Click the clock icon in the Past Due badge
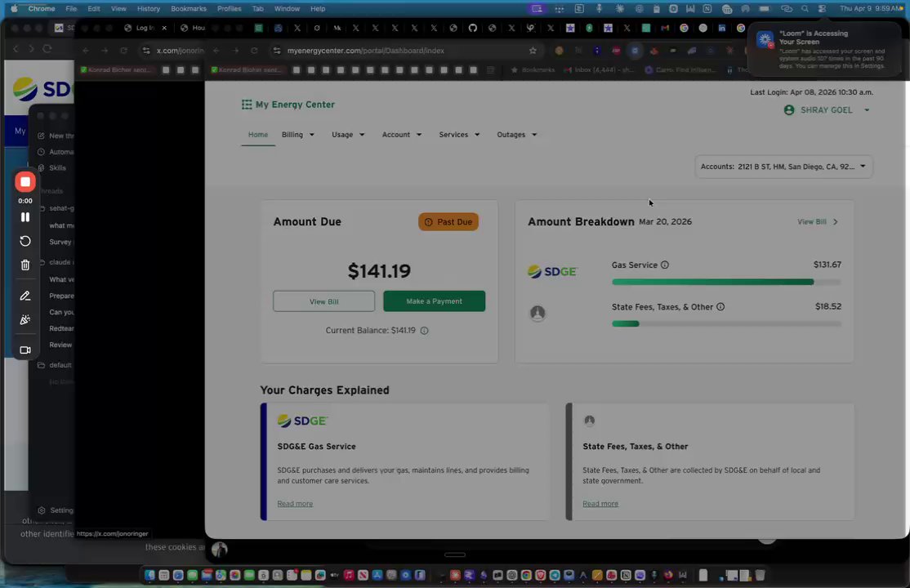Screen dimensions: 910x588 tap(428, 222)
